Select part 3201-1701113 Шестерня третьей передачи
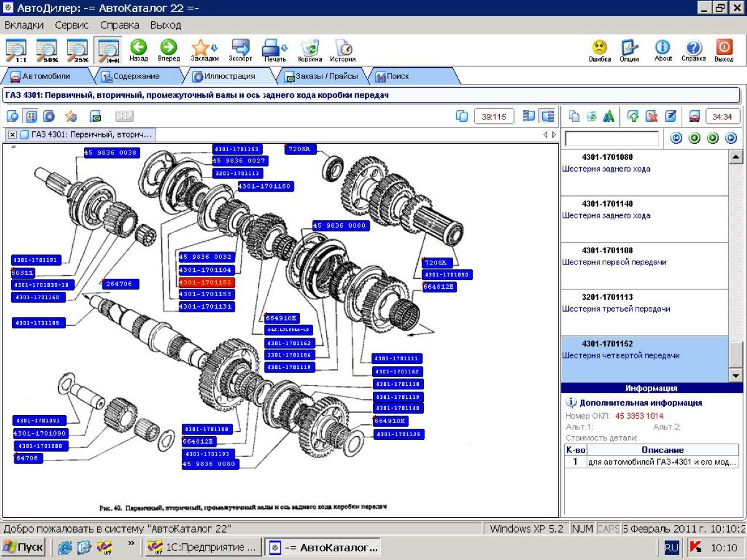Image resolution: width=747 pixels, height=560 pixels. (x=644, y=312)
